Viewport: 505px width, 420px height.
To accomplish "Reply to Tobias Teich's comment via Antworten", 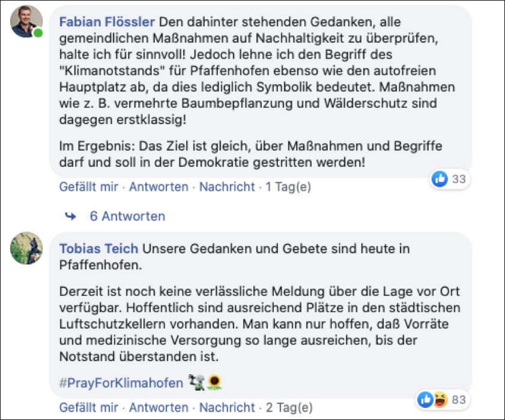I will [x=159, y=407].
